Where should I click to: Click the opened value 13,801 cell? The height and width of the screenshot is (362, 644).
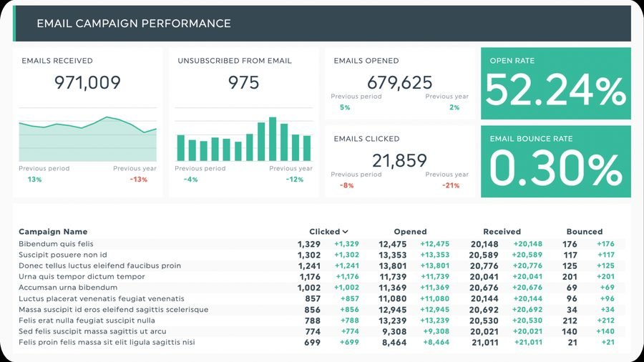pyautogui.click(x=393, y=266)
